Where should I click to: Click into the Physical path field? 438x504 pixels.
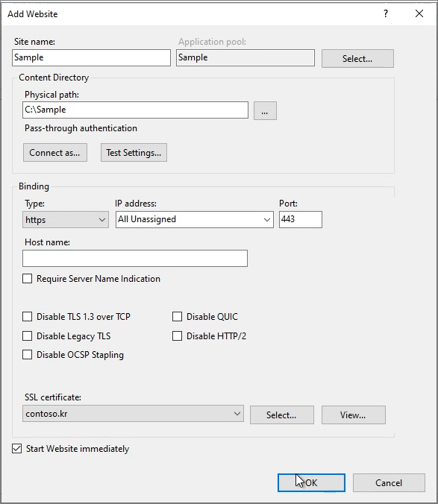(x=135, y=110)
